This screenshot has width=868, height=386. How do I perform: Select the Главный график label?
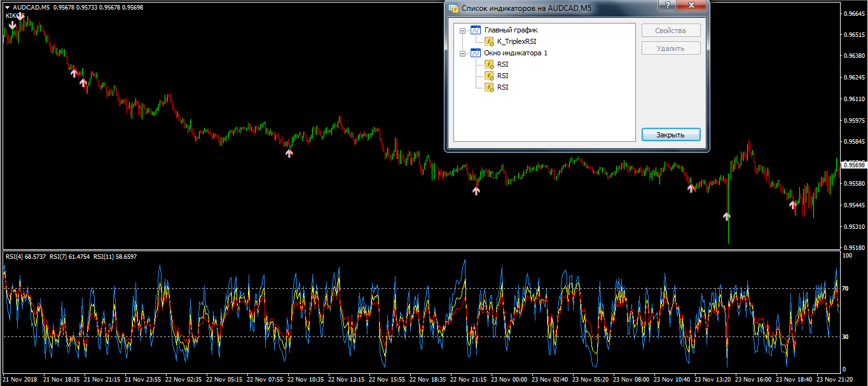point(511,30)
